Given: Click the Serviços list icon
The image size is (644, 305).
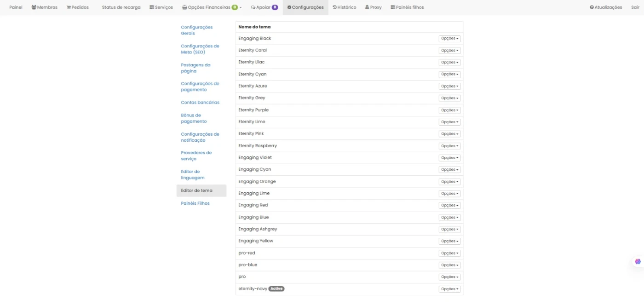Looking at the screenshot, I should click(152, 7).
